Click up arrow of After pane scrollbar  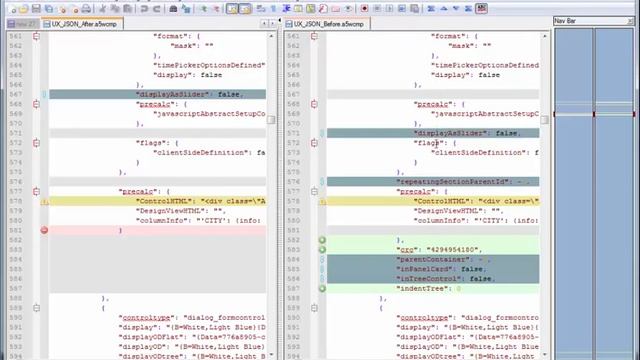(x=271, y=36)
